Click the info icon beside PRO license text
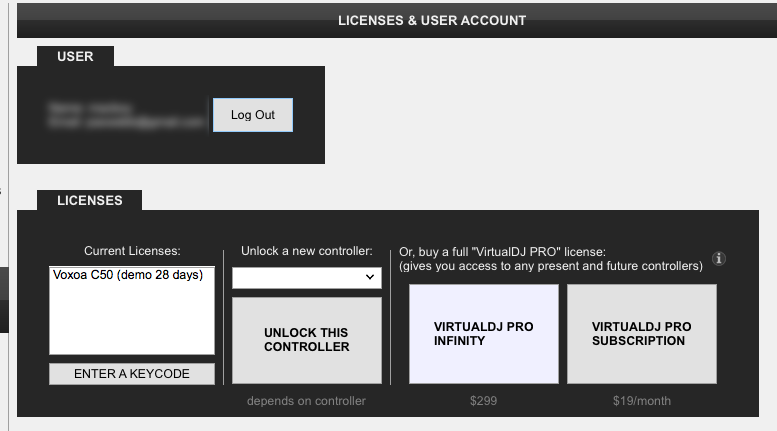The height and width of the screenshot is (431, 777). pos(719,259)
